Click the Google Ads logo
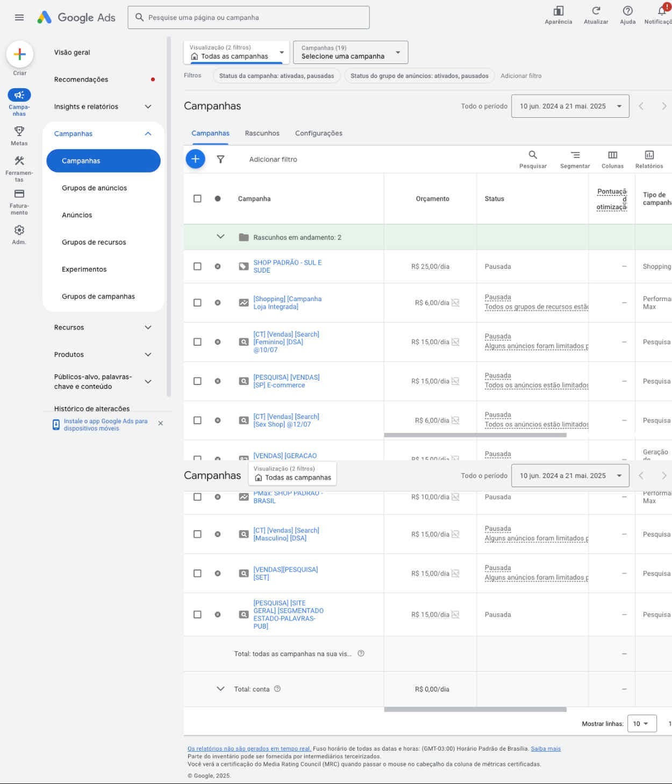Viewport: 672px width, 784px height. point(76,17)
